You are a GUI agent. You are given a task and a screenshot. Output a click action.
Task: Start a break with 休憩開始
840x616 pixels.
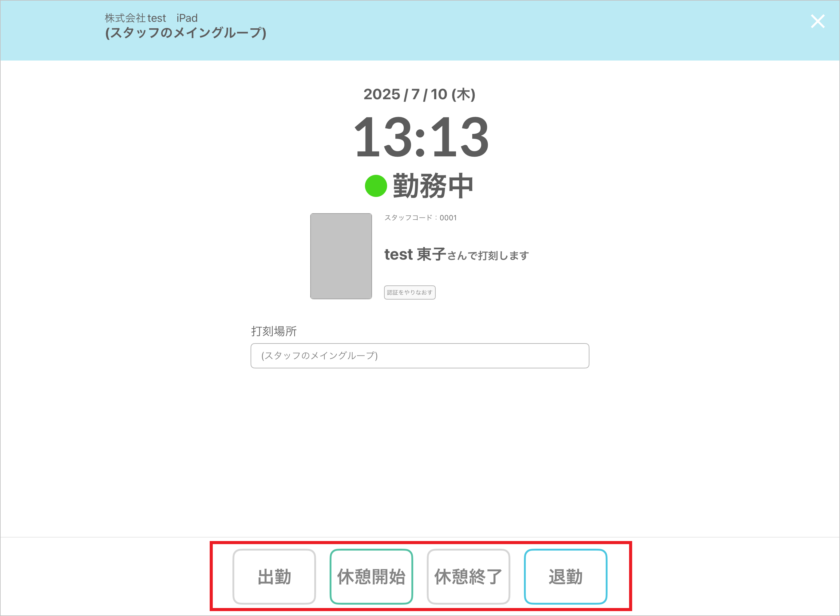[x=371, y=576]
